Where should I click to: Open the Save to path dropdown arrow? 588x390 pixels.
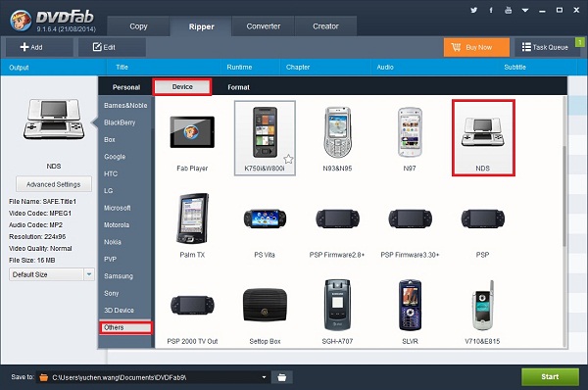coord(264,377)
